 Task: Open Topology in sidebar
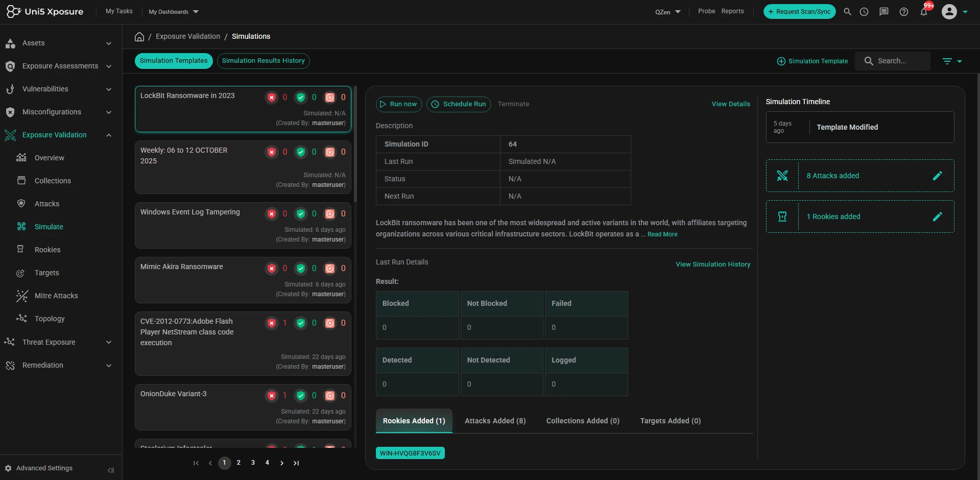click(50, 319)
